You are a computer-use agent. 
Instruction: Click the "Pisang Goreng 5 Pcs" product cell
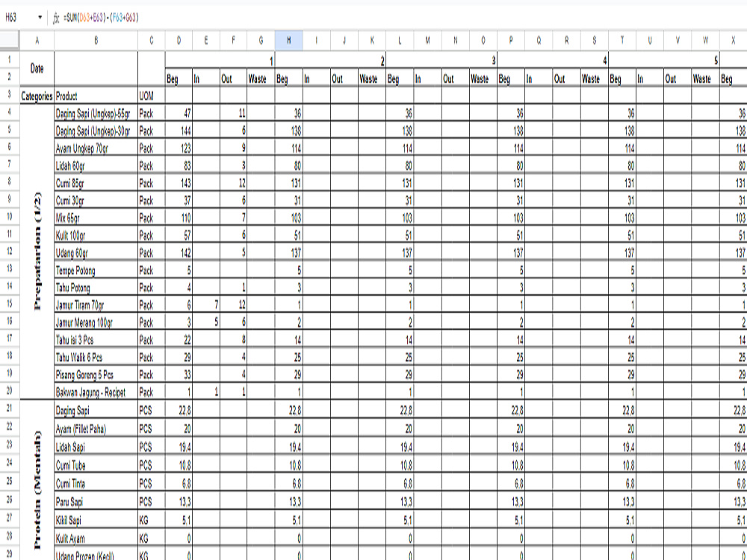(x=96, y=374)
